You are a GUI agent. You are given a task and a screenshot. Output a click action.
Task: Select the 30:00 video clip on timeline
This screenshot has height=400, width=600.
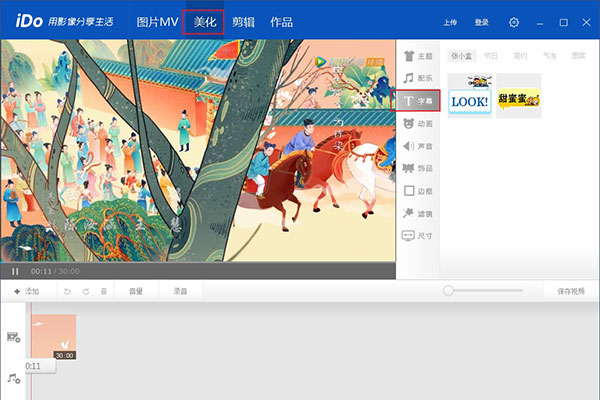54,337
